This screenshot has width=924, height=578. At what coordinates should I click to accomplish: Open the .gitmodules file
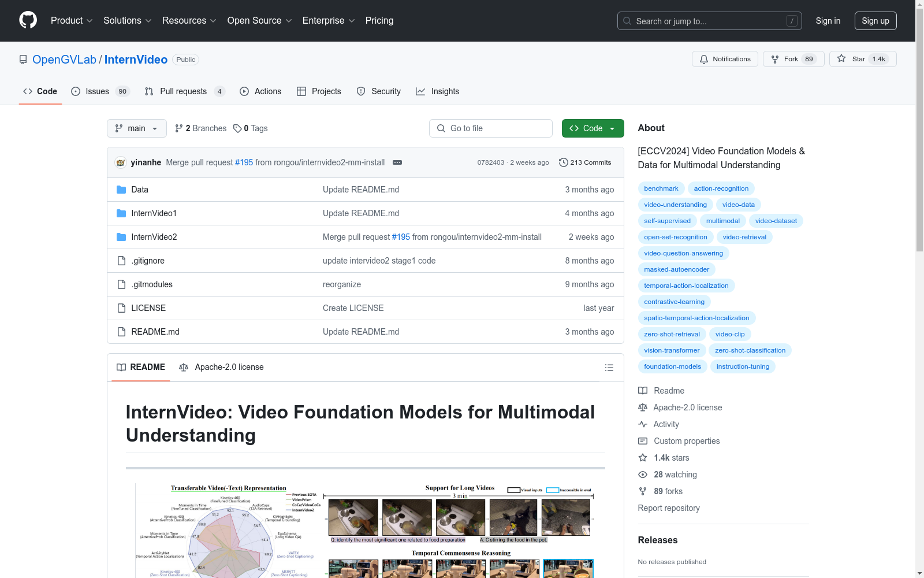point(152,284)
